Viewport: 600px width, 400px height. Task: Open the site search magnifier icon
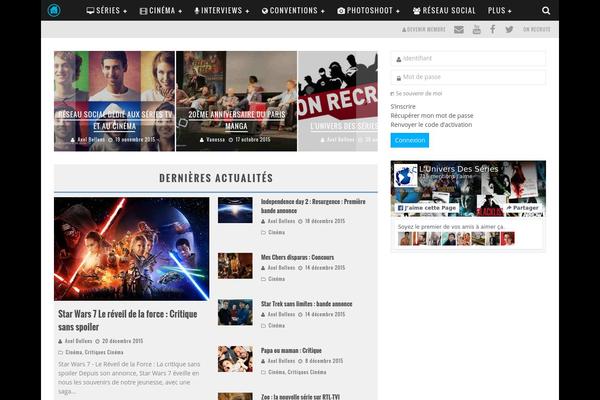546,11
